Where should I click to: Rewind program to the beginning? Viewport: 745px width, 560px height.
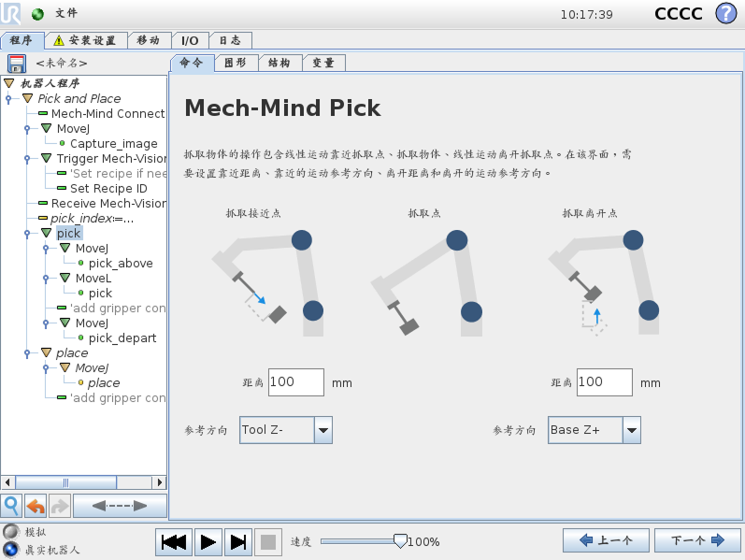[x=174, y=542]
